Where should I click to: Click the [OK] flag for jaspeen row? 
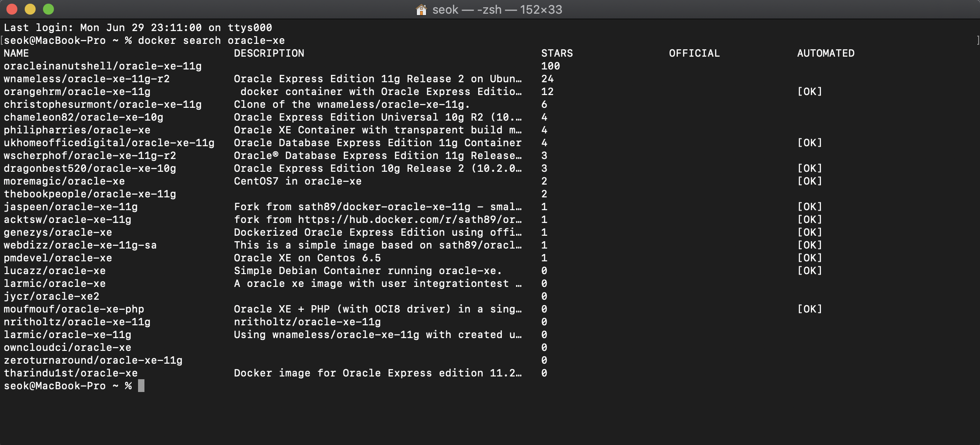[x=810, y=207]
